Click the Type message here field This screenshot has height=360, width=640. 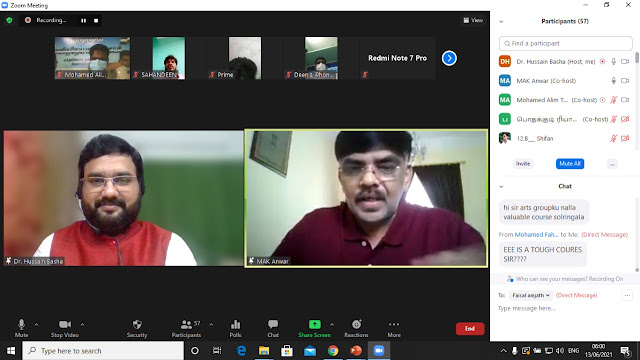coord(565,309)
